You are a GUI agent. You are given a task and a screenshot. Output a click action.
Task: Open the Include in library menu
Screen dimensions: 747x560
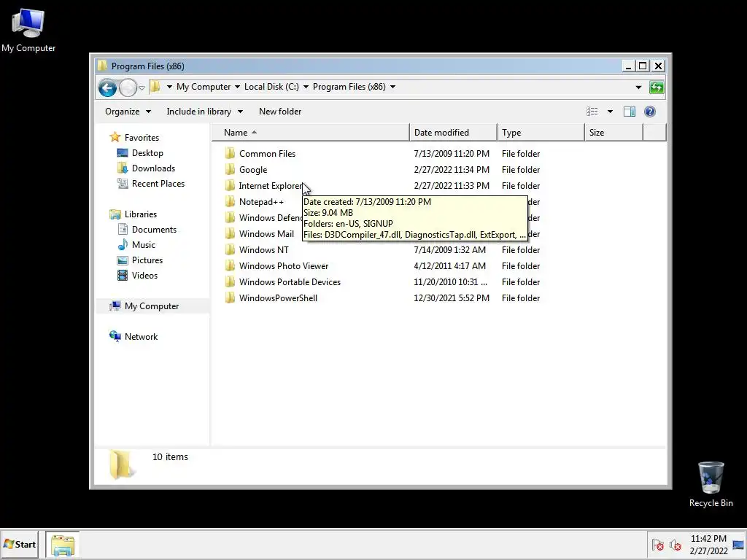pyautogui.click(x=204, y=112)
